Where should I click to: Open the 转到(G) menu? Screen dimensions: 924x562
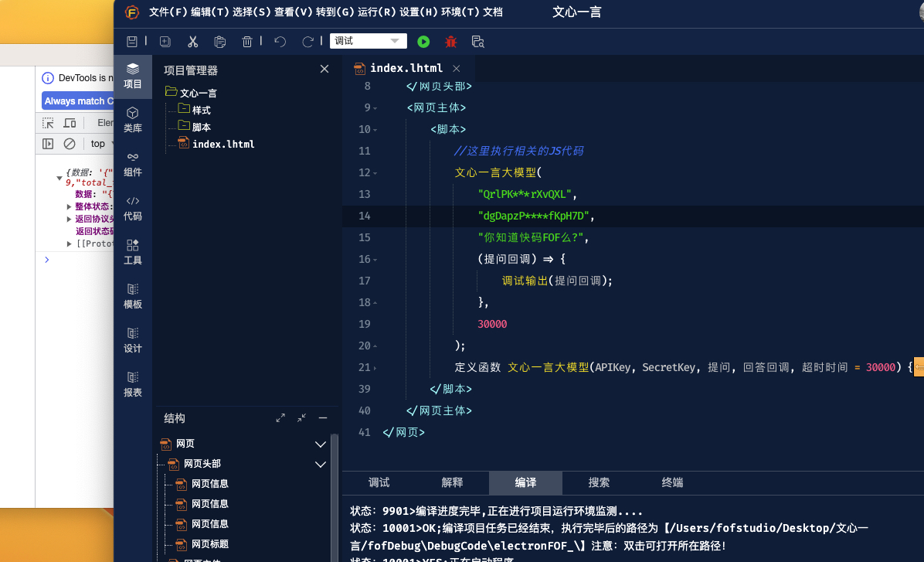coord(335,12)
